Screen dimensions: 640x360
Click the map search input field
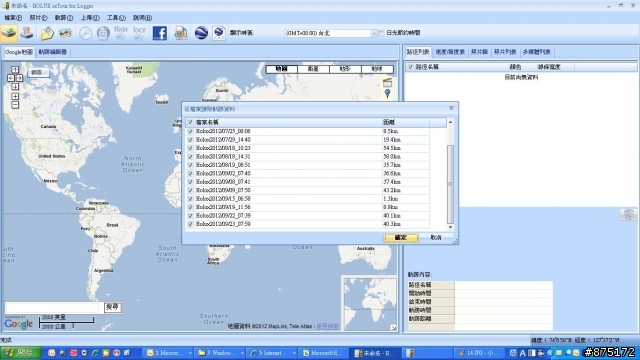click(52, 307)
